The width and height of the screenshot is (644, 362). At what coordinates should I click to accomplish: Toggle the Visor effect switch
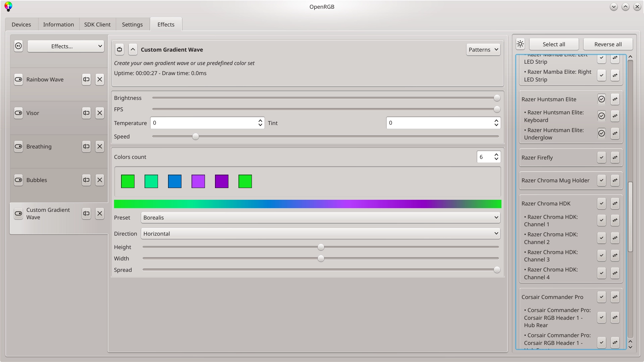coord(18,113)
